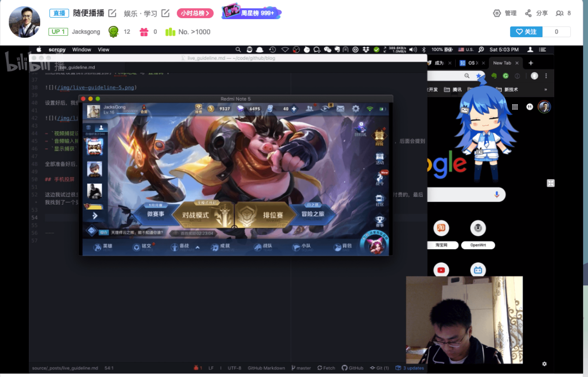Edit the stream title 随便播播 pencil icon
The image size is (588, 377).
coord(112,13)
